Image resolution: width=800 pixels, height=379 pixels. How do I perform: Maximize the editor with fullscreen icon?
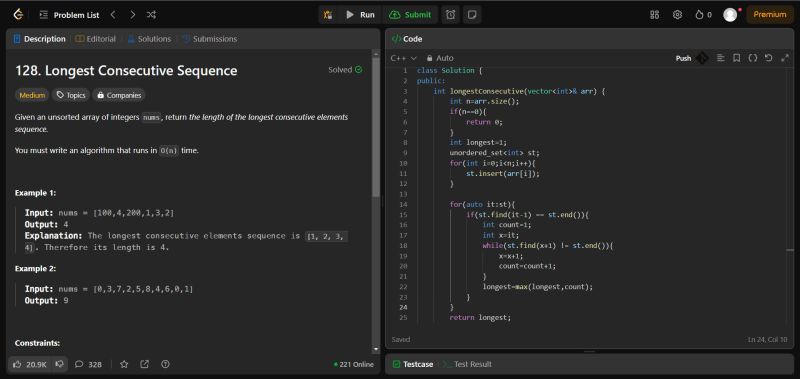(x=785, y=58)
